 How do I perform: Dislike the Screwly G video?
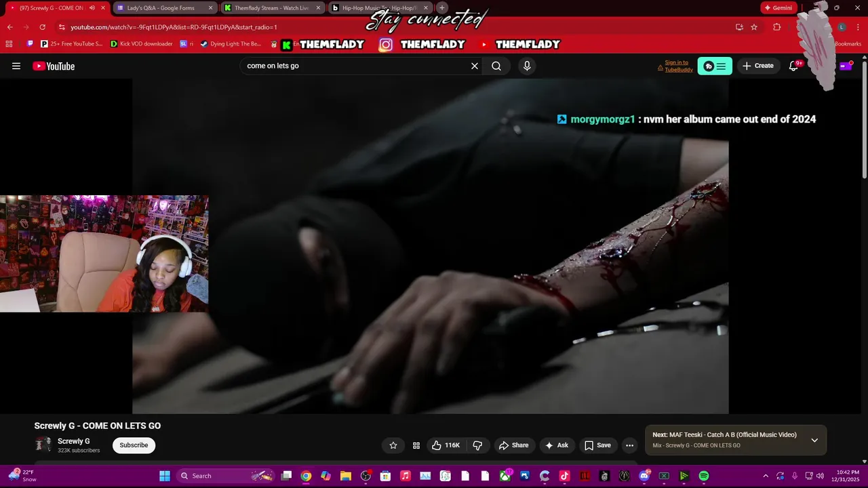coord(477,445)
